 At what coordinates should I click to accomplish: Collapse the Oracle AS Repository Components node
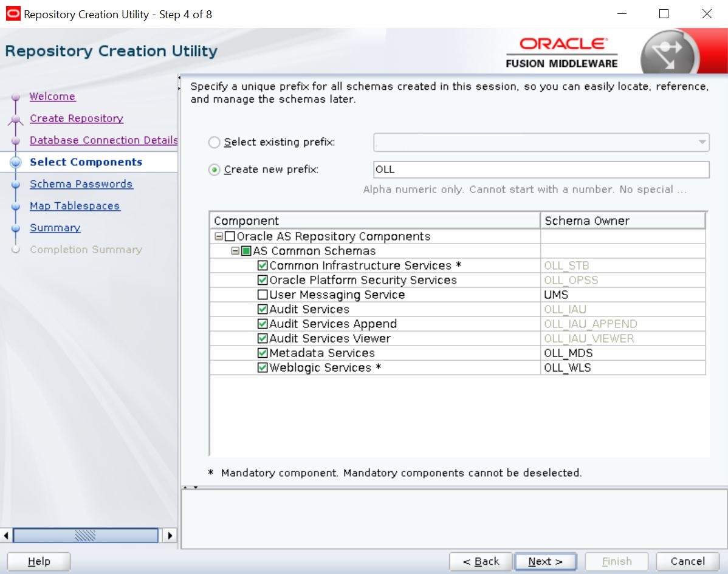219,236
